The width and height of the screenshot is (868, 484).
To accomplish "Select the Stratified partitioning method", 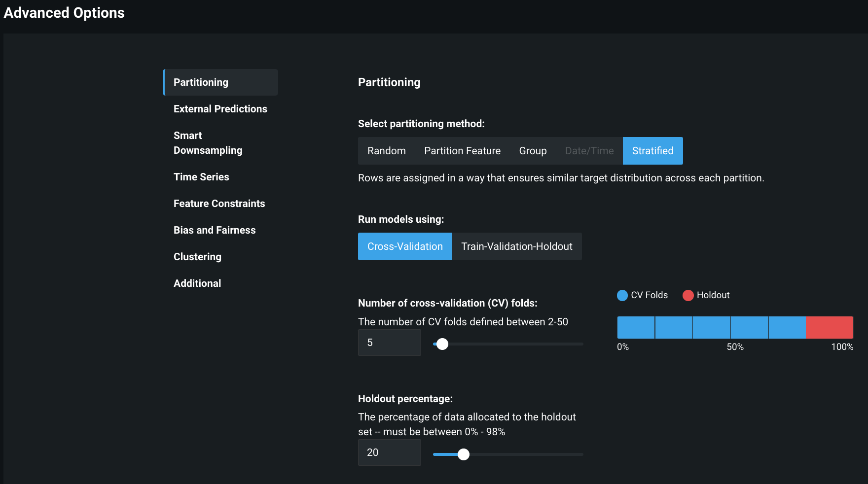I will coord(652,151).
